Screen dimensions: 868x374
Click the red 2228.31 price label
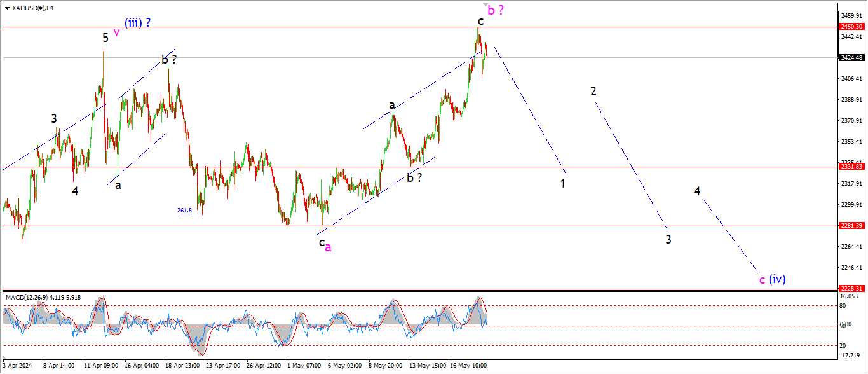(x=851, y=288)
